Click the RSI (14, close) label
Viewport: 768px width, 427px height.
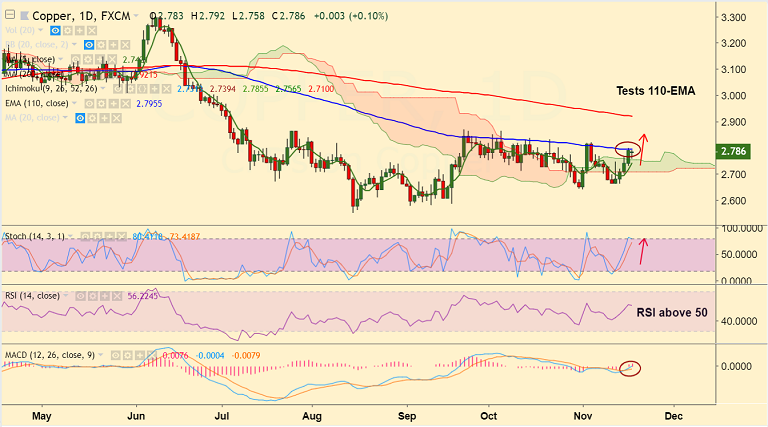(33, 296)
